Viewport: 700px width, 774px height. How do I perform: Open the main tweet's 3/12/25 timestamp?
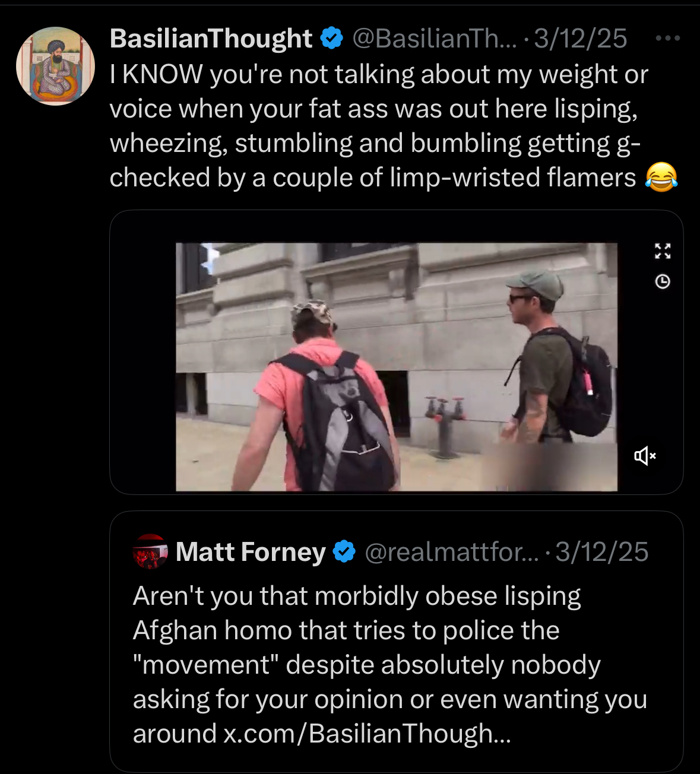[x=580, y=39]
